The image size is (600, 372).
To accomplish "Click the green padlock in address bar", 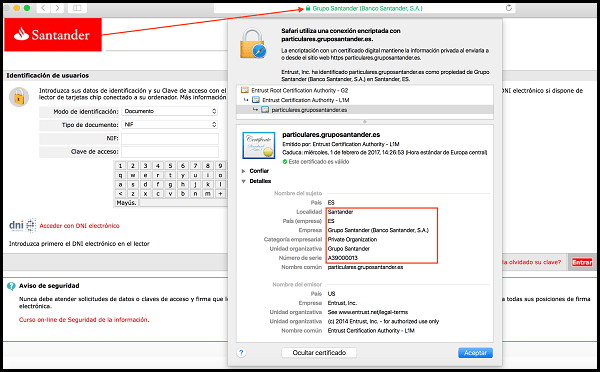I will [308, 8].
